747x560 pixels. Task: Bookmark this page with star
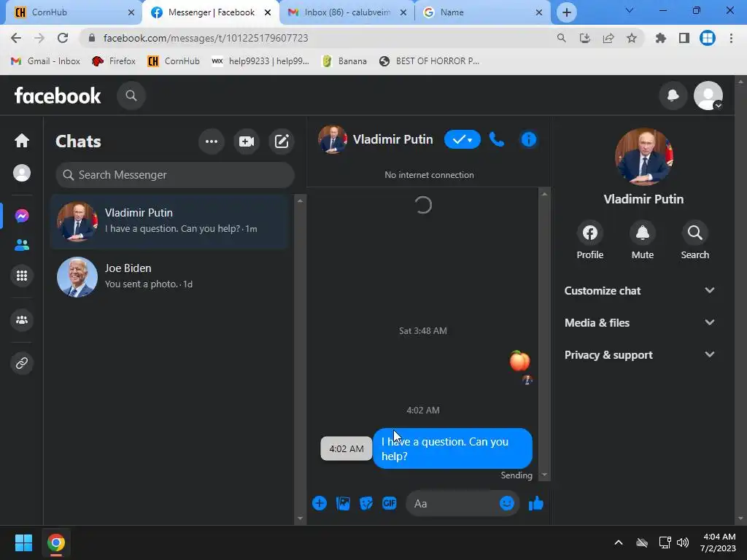pos(632,38)
